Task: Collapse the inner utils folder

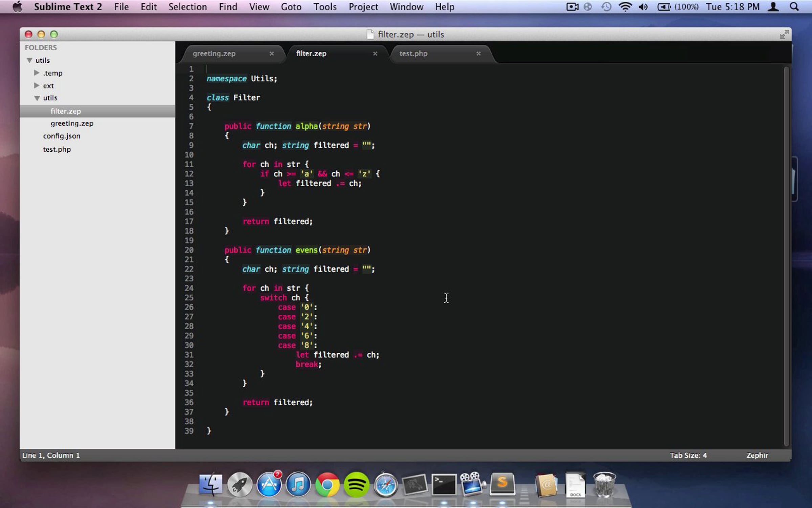Action: (x=37, y=98)
